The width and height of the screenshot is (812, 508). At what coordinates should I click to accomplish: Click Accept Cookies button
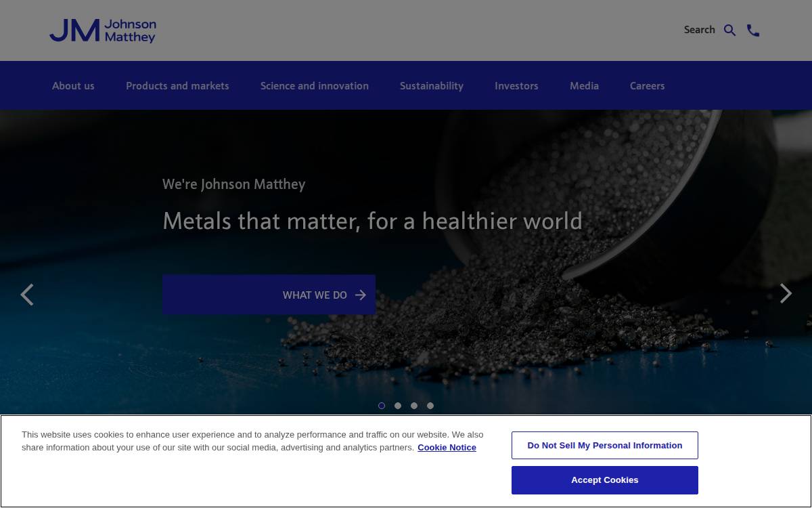pyautogui.click(x=605, y=480)
